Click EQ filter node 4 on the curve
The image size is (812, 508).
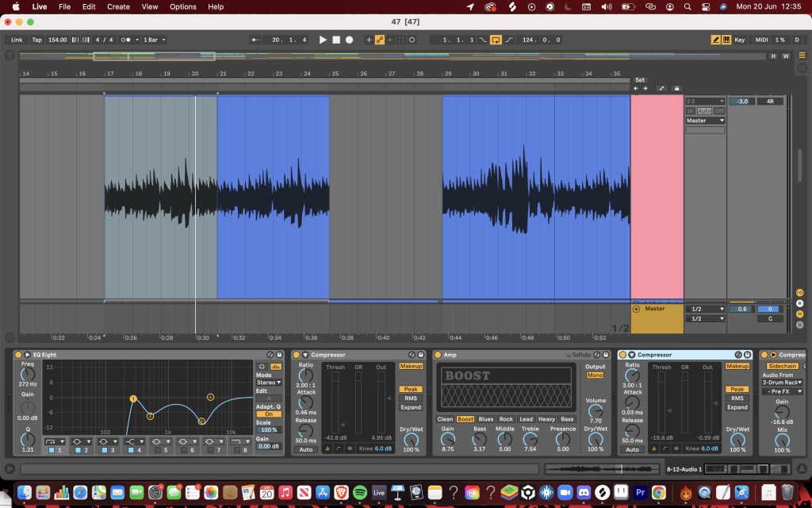[210, 397]
